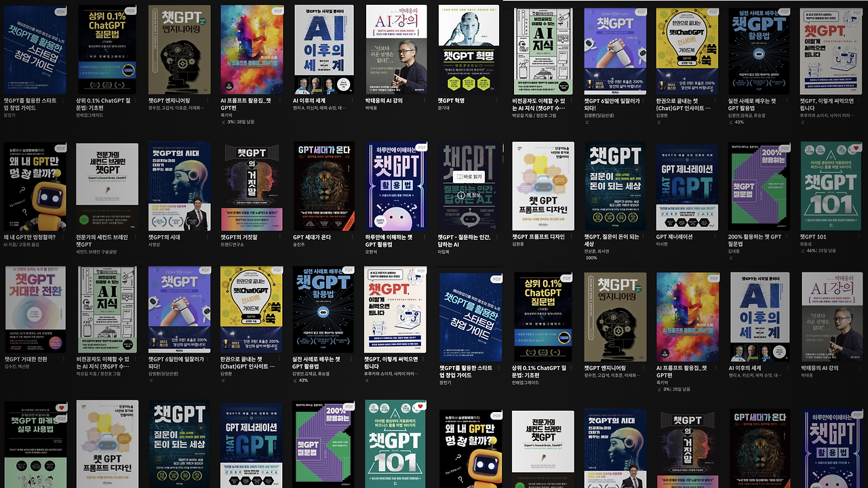This screenshot has width=868, height=488.
Task: Open more options beside second-row GPT 세대가 온다
Action: coord(353,237)
